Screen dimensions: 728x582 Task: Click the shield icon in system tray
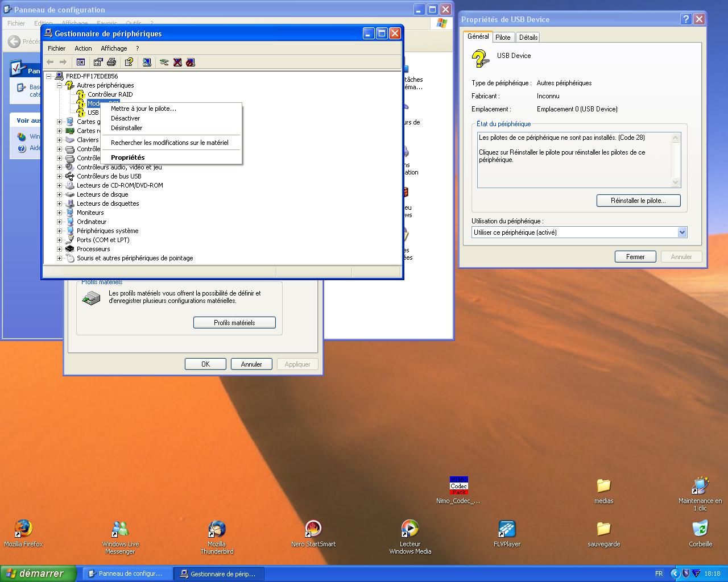point(686,573)
